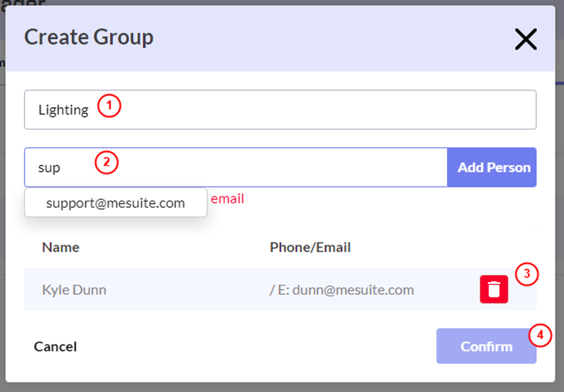
Task: Click the Phone/Email column header
Action: [x=310, y=247]
